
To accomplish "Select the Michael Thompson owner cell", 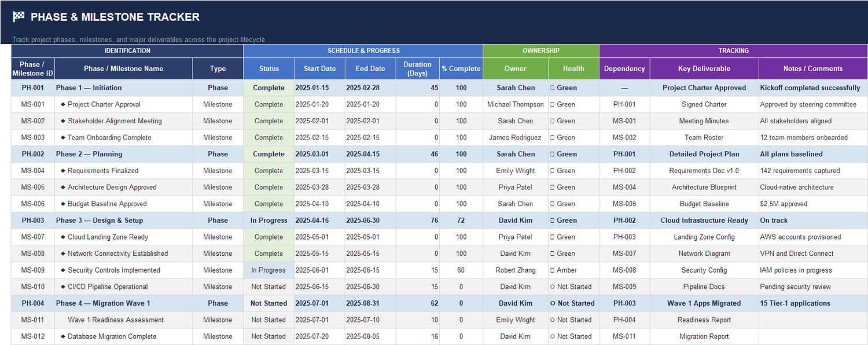I will pyautogui.click(x=515, y=104).
